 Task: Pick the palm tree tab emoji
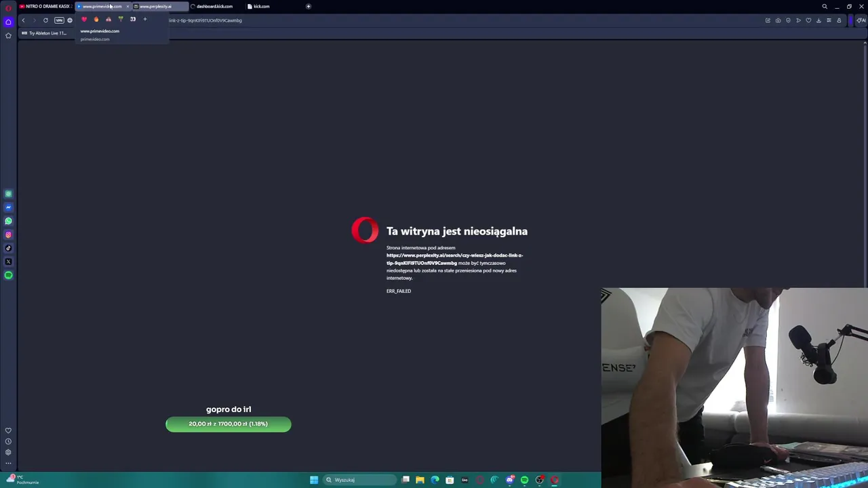click(x=121, y=19)
